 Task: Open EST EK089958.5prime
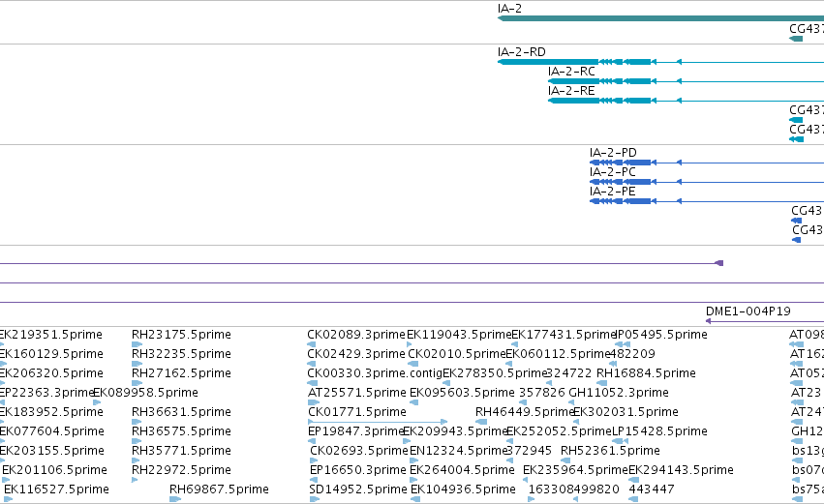coord(145,393)
